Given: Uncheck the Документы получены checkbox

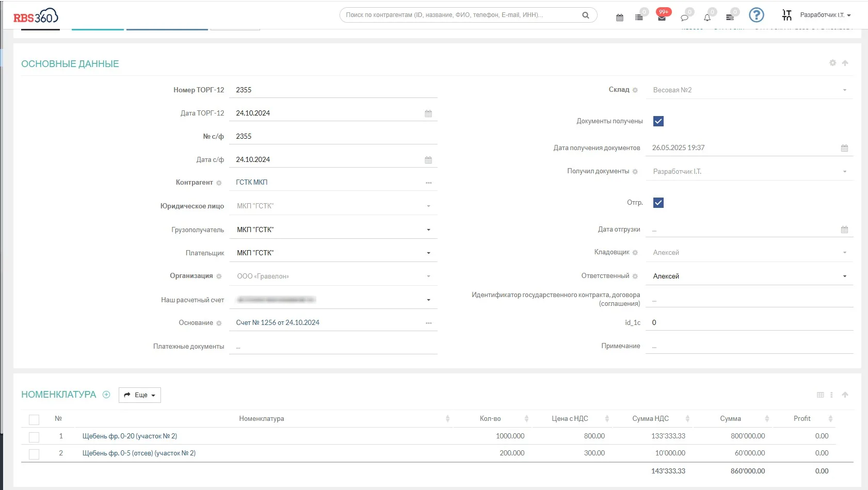Looking at the screenshot, I should pos(658,121).
